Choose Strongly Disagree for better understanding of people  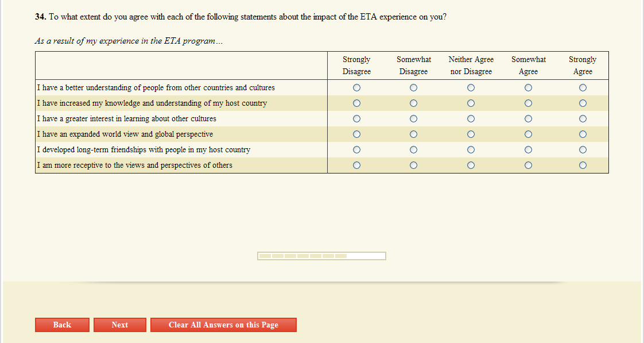pyautogui.click(x=356, y=88)
